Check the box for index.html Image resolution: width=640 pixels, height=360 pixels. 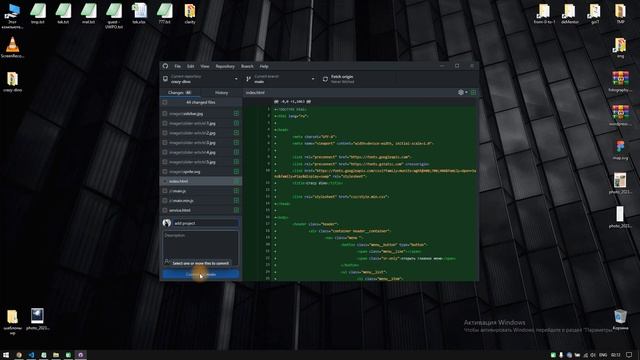[165, 181]
